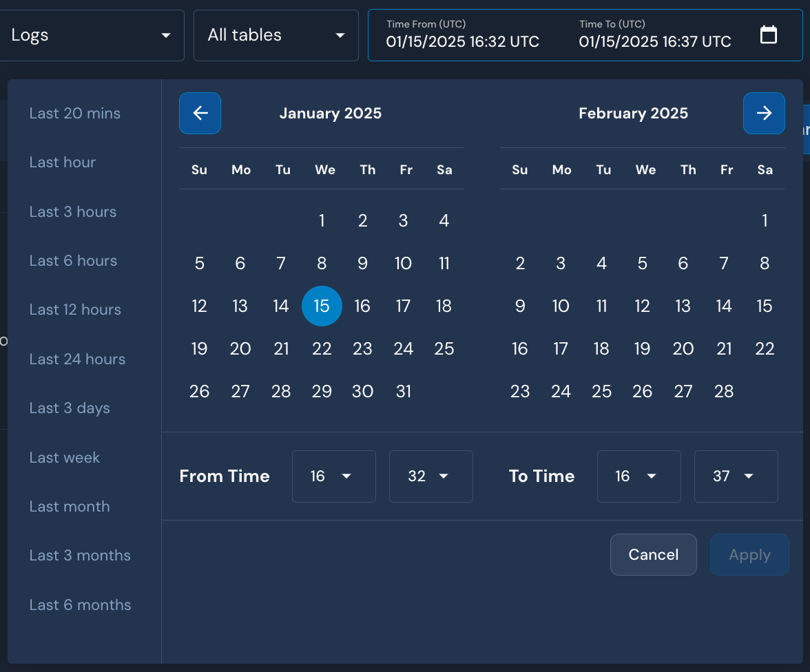Open the Logs dropdown

[92, 35]
